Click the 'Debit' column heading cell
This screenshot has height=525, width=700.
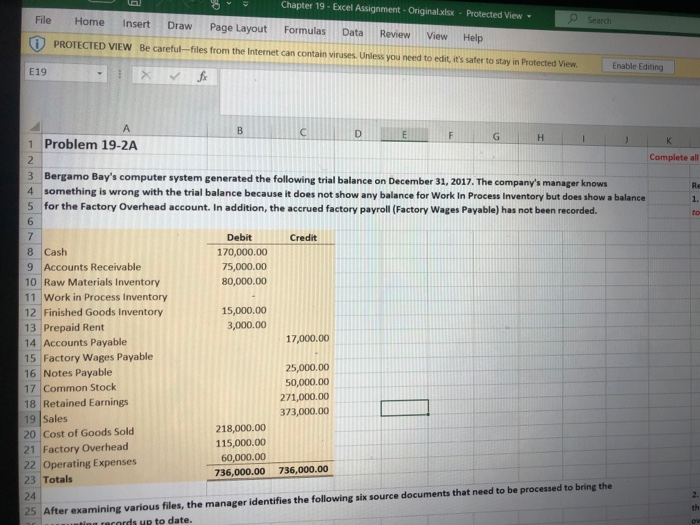[239, 238]
